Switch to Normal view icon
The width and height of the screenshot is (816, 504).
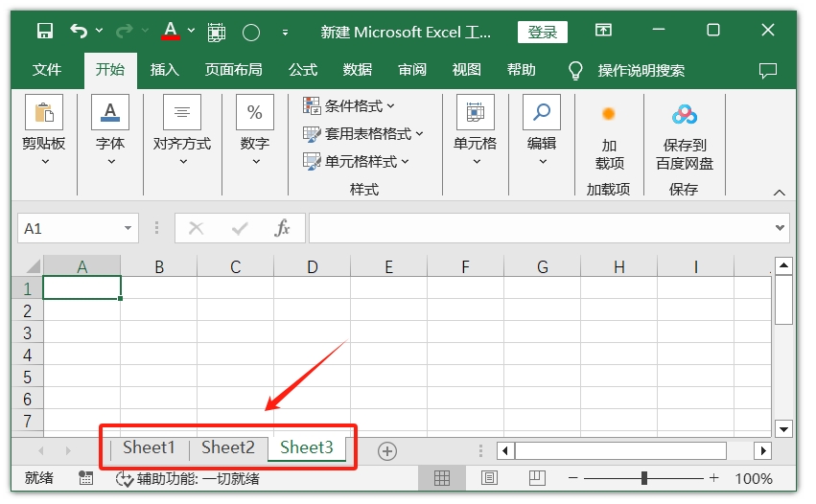point(442,478)
